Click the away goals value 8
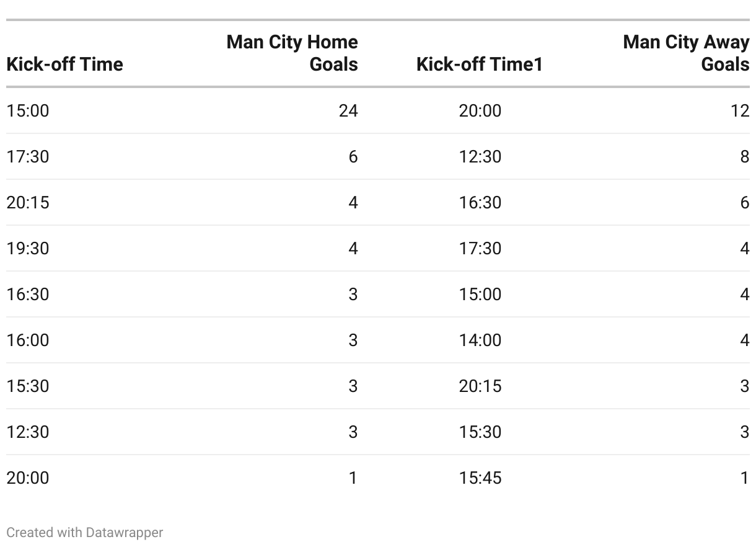This screenshot has height=547, width=756. tap(745, 156)
